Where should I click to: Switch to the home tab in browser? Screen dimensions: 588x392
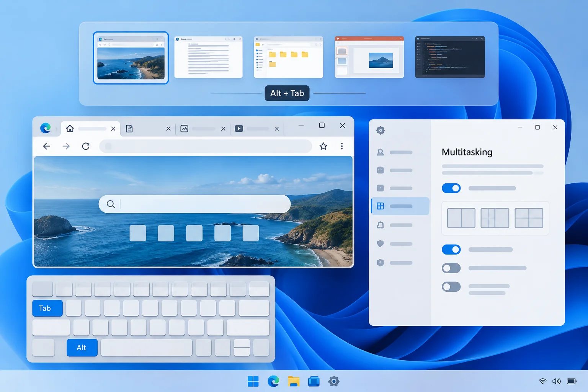pyautogui.click(x=91, y=129)
